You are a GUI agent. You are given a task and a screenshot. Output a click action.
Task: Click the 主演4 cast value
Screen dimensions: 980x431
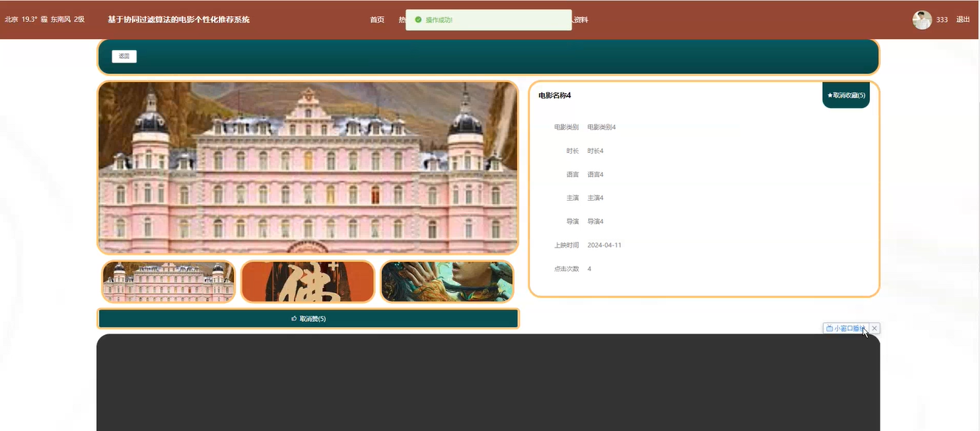pyautogui.click(x=595, y=198)
